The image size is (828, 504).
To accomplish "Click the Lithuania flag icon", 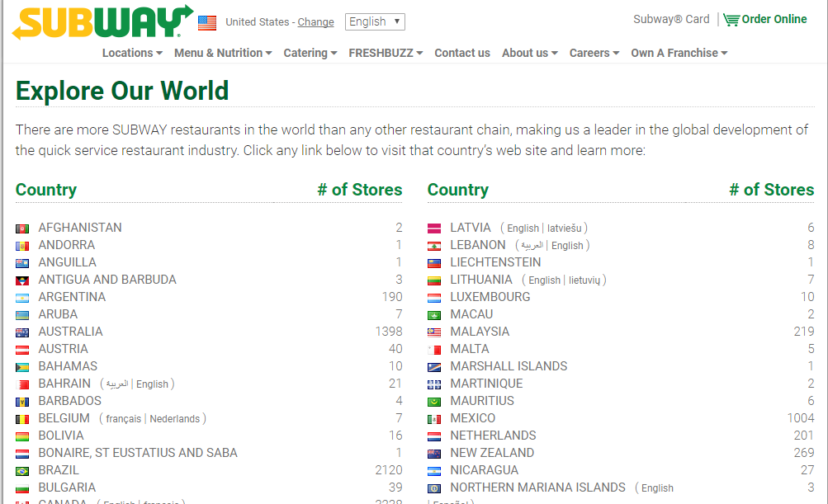I will pos(434,280).
